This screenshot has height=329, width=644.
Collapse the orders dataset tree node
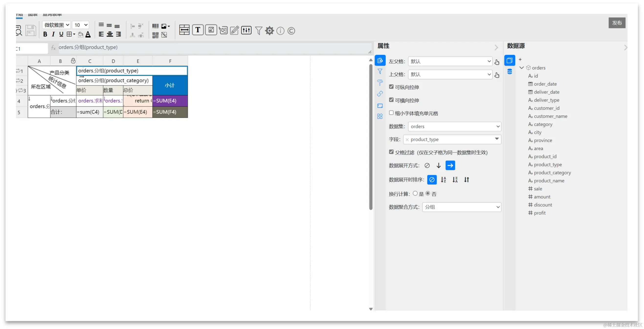(522, 68)
